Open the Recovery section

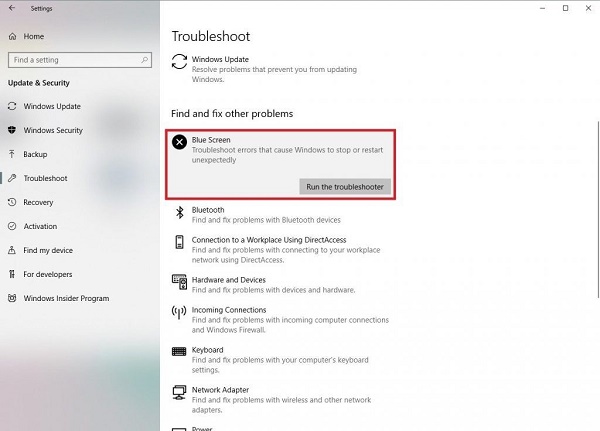pyautogui.click(x=38, y=202)
